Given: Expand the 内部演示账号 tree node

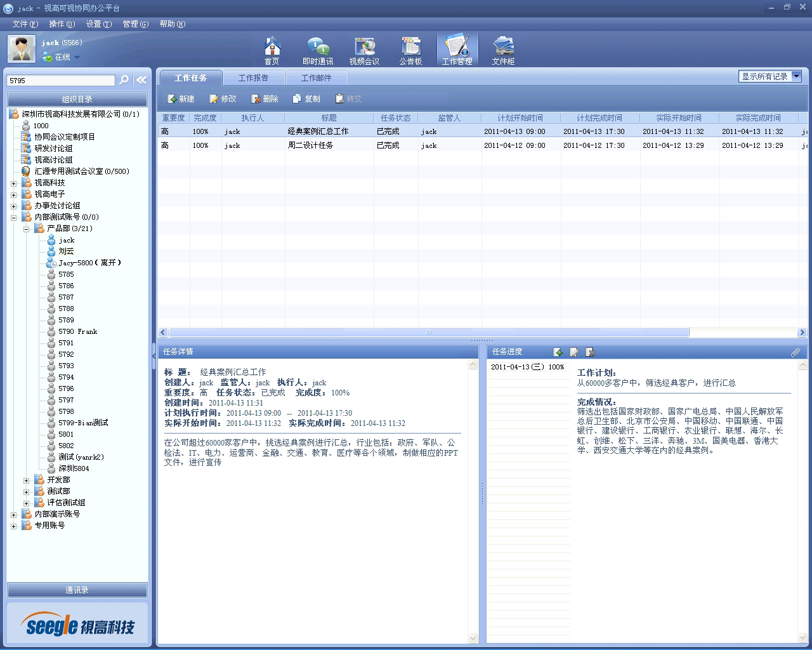Looking at the screenshot, I should [x=14, y=515].
